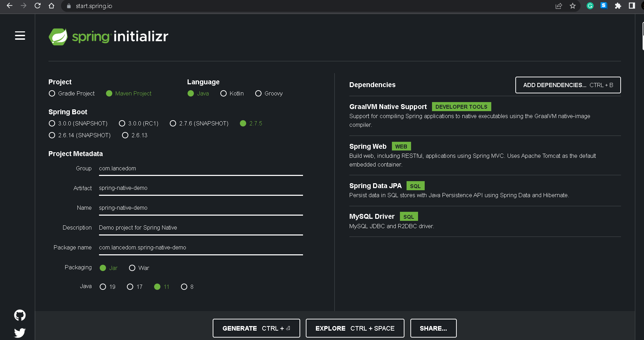The image size is (644, 340).
Task: Select Java version 17
Action: (135, 287)
